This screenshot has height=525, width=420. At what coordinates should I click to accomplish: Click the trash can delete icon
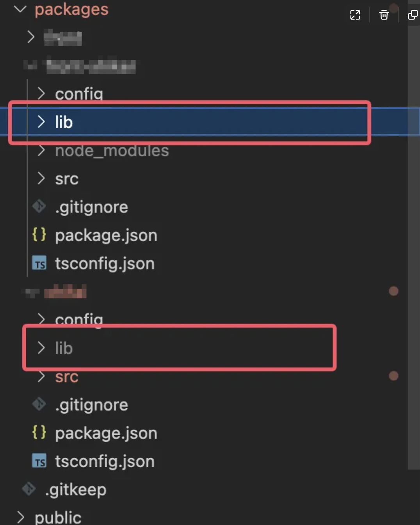coord(384,15)
